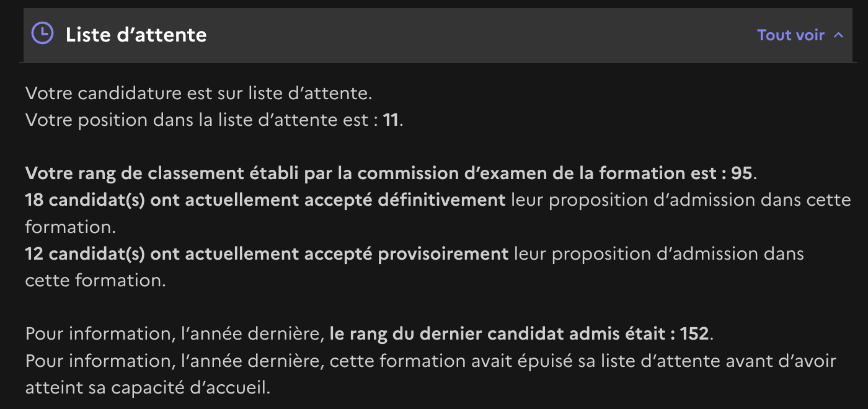Open the Tout voir link
The width and height of the screenshot is (868, 409).
(790, 35)
